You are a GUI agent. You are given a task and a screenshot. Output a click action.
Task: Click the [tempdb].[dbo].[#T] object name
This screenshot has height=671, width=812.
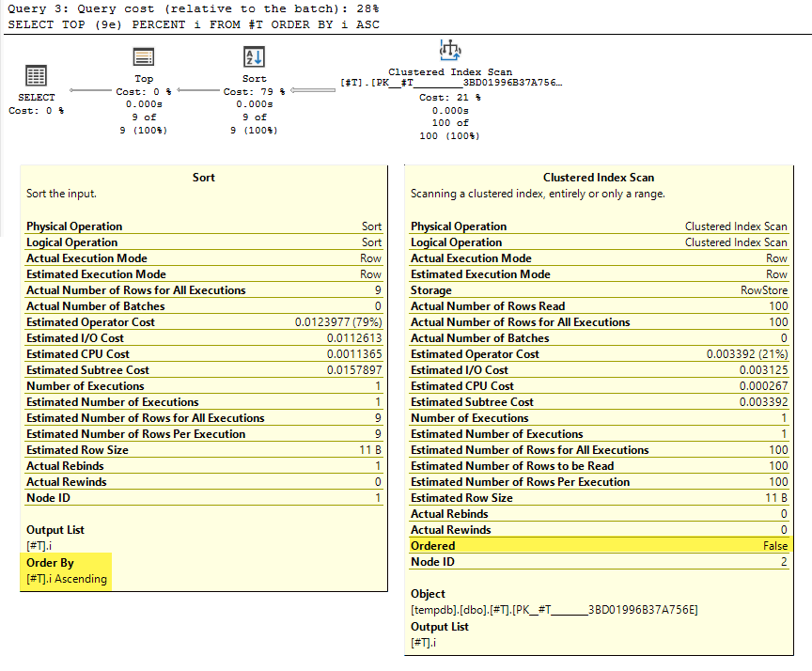[554, 610]
